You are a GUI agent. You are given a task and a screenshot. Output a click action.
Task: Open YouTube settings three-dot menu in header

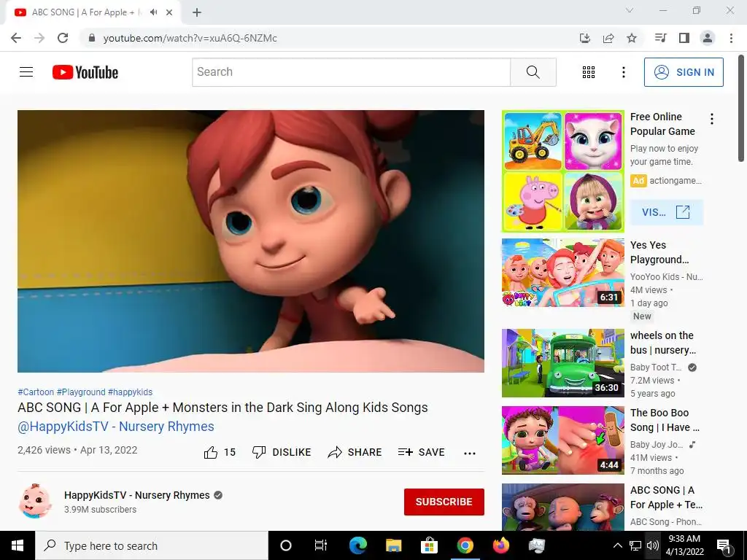tap(623, 72)
